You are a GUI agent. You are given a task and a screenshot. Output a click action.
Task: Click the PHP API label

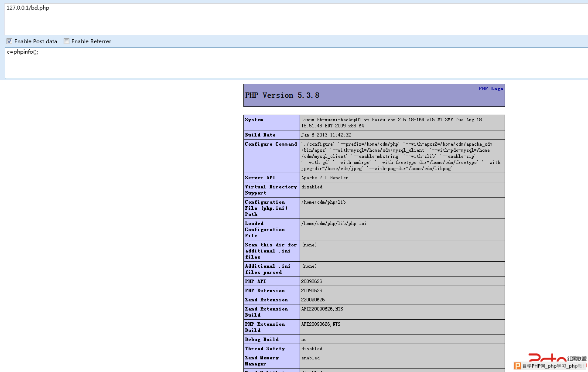[x=256, y=281]
